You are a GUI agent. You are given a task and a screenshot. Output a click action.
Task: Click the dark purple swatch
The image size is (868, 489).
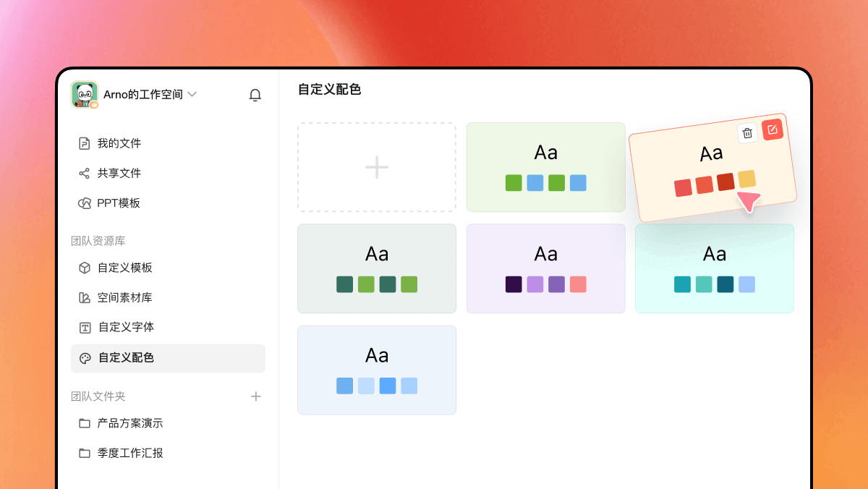click(x=514, y=284)
